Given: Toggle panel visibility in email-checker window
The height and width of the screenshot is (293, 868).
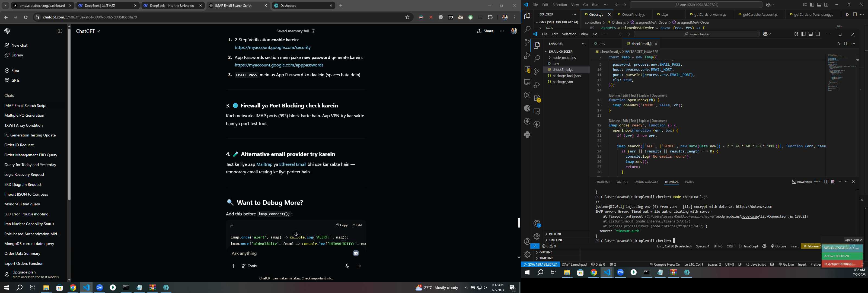Looking at the screenshot, I should (810, 34).
